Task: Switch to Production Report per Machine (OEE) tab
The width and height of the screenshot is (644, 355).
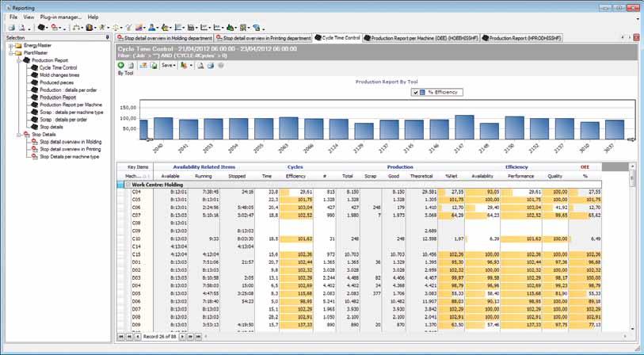Action: coord(421,38)
